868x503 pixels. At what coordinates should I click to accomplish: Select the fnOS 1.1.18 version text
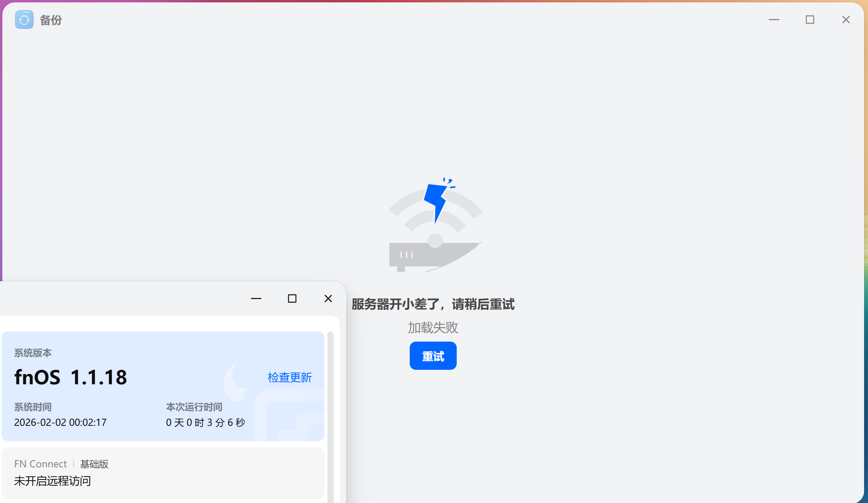click(70, 377)
